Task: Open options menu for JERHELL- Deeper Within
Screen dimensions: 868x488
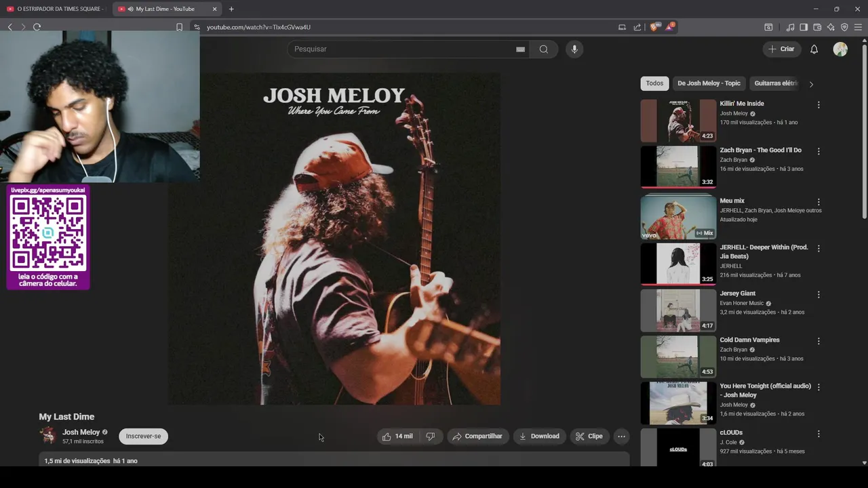Action: [x=818, y=249]
